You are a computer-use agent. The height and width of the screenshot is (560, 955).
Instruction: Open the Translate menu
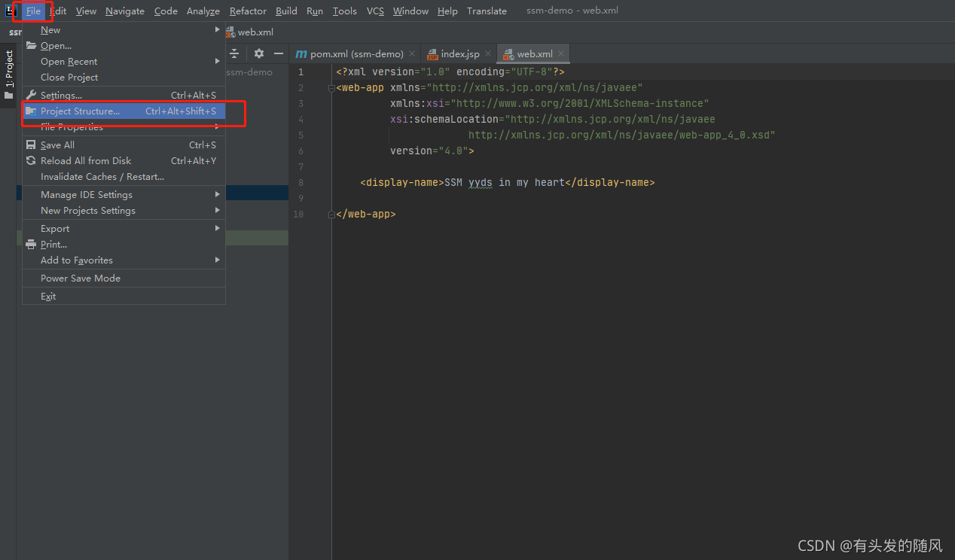pos(487,11)
